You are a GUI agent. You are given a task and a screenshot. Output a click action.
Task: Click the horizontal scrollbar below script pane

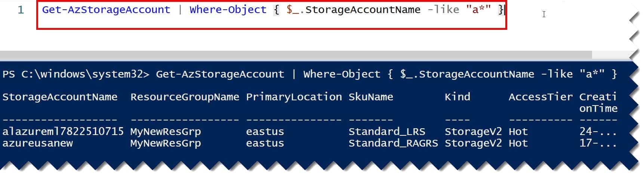295,55
